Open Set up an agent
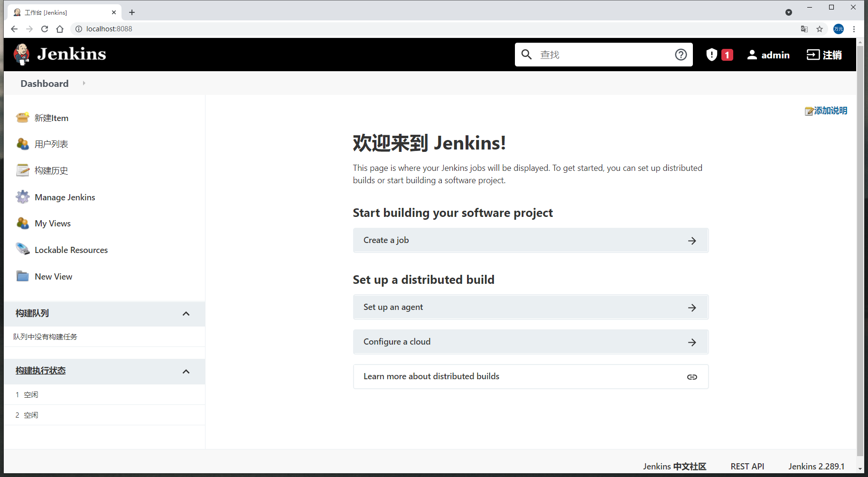The height and width of the screenshot is (477, 868). (x=531, y=307)
